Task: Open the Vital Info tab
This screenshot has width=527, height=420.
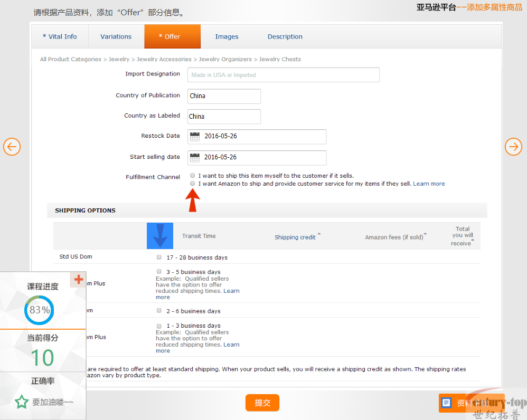Action: (x=60, y=36)
